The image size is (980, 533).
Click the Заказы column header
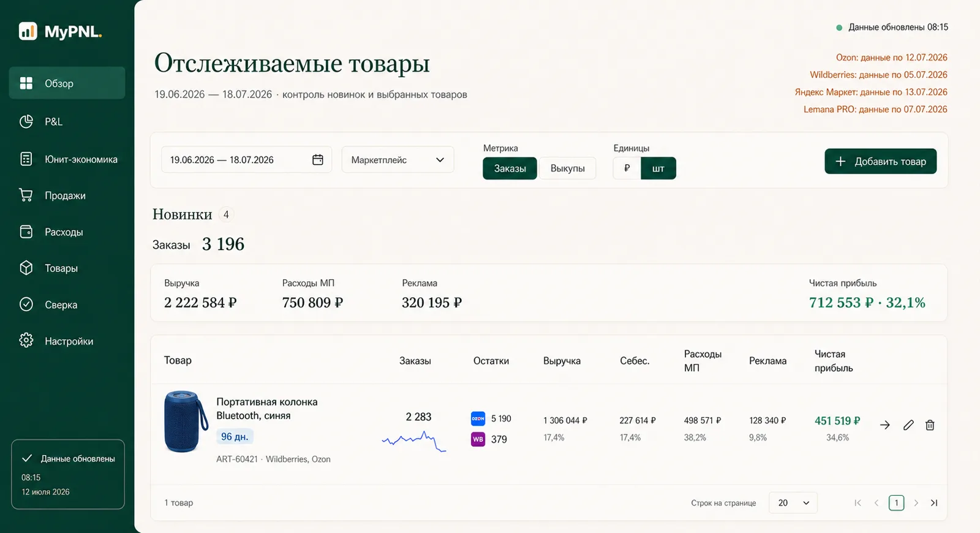(415, 361)
